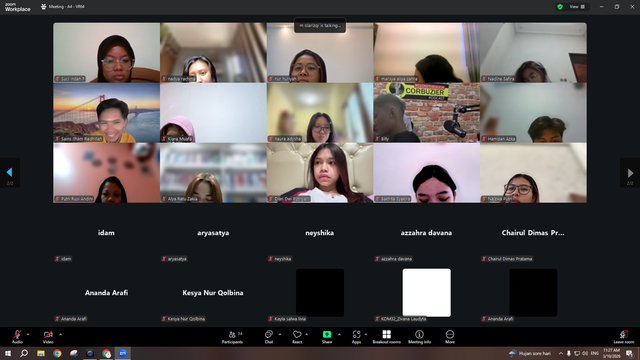640x360 pixels.
Task: Select Kiara Muafa's video tile
Action: coord(213,113)
